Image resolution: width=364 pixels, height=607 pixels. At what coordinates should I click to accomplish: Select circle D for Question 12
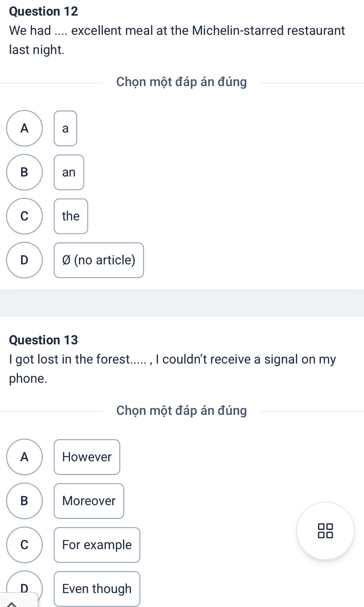tap(24, 260)
